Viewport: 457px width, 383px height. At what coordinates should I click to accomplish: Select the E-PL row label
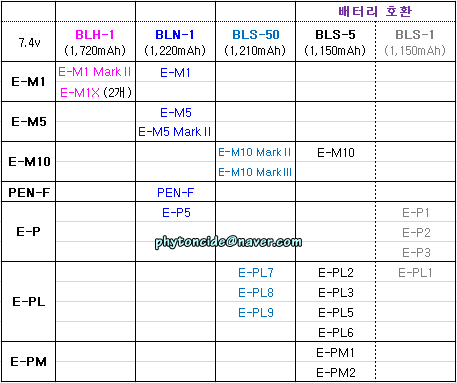point(29,302)
